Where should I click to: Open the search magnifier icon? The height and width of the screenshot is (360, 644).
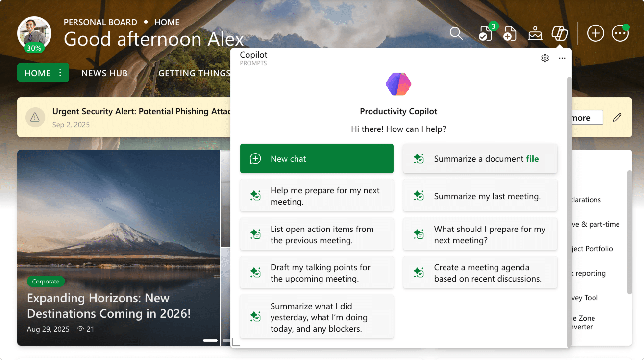456,33
